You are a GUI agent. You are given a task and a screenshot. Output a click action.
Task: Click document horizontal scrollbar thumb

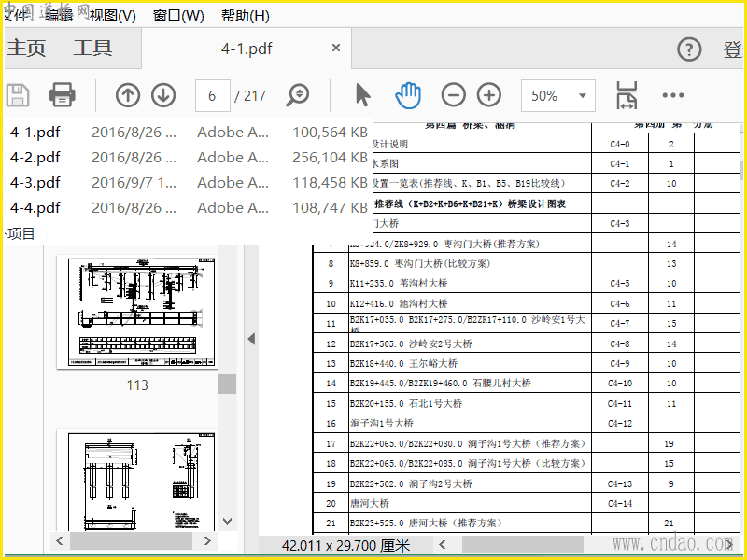click(523, 544)
